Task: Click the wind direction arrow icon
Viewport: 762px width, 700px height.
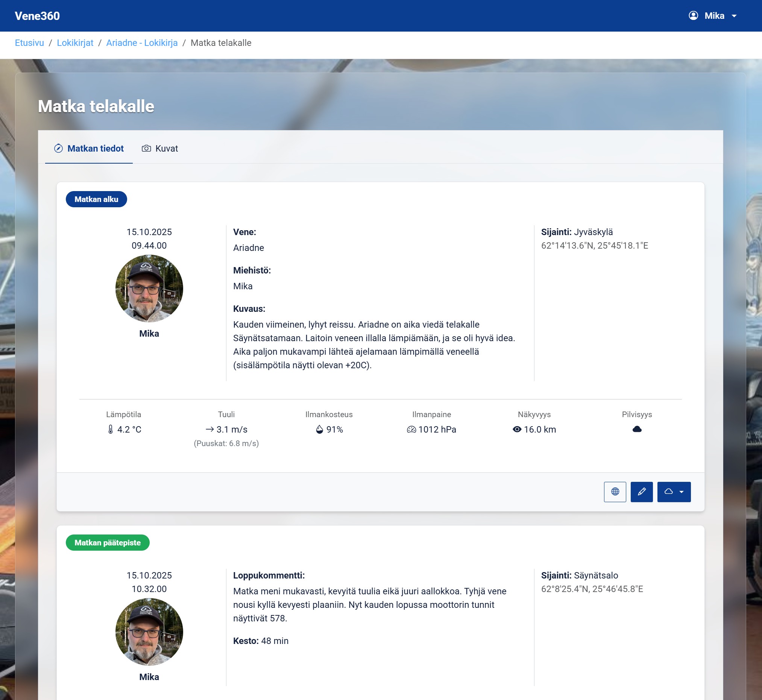Action: click(x=209, y=429)
